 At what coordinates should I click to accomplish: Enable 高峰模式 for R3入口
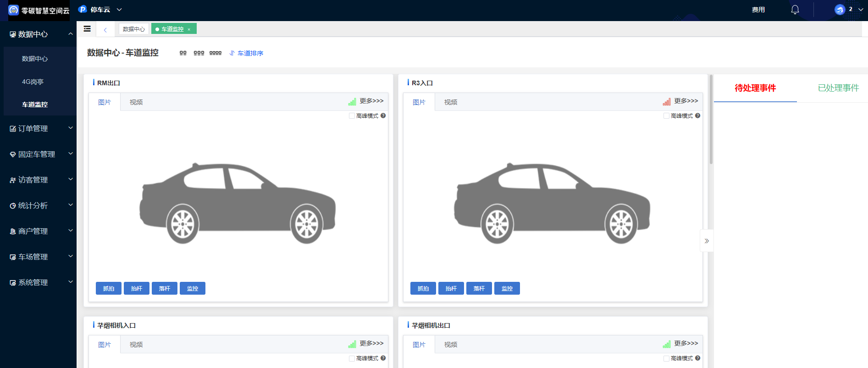click(x=667, y=116)
